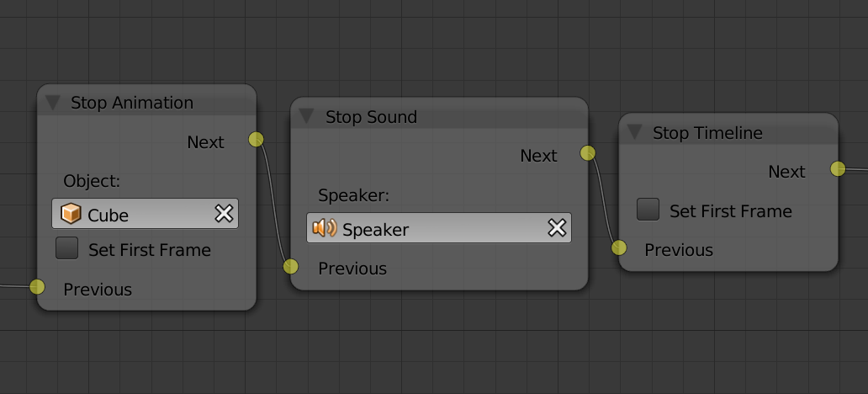The image size is (868, 394).
Task: Open the Cube object selector field
Action: coord(145,214)
